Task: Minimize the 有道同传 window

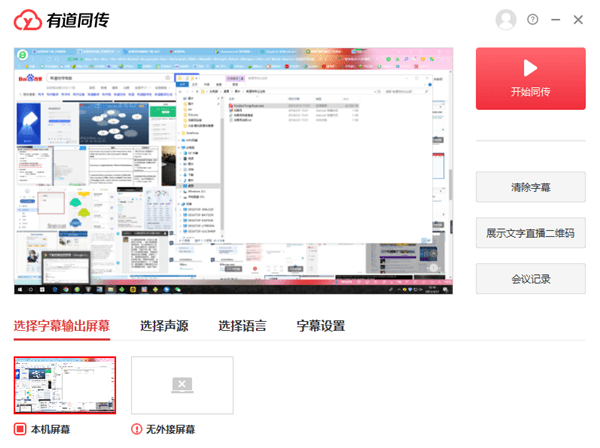Action: tap(556, 20)
